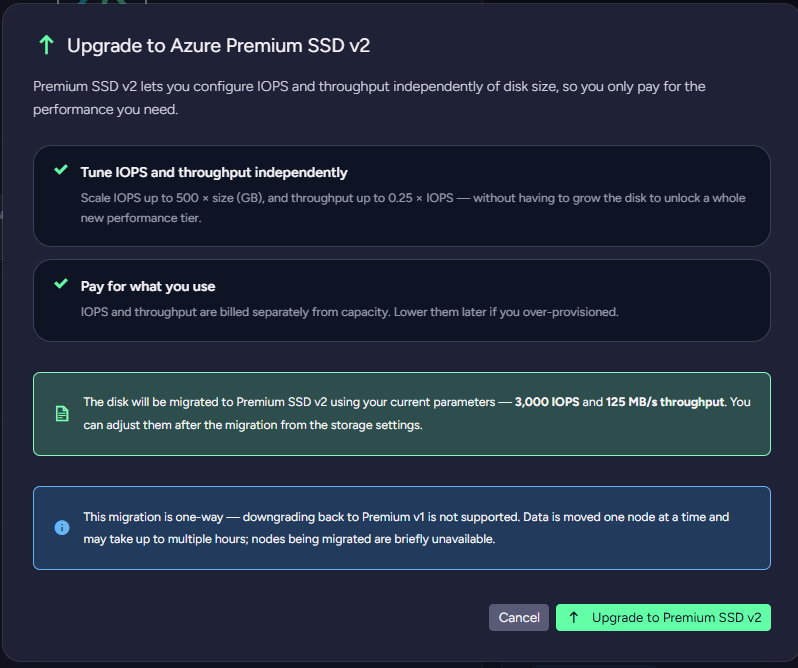This screenshot has width=798, height=668.
Task: Click the bold '125 MB/s throughput' value
Action: (665, 402)
